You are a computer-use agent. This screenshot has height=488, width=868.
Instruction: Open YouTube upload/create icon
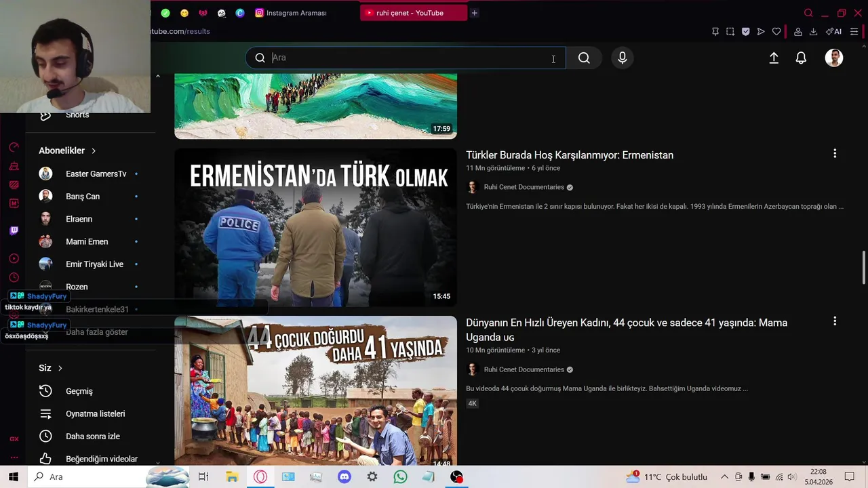pos(774,58)
